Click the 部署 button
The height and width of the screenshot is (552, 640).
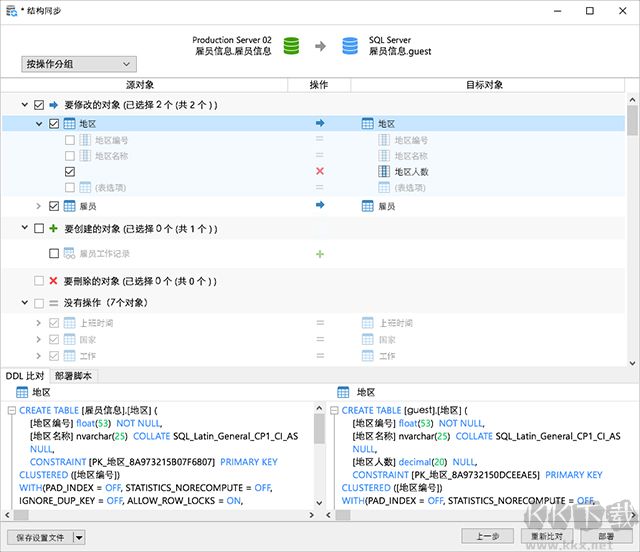point(605,536)
